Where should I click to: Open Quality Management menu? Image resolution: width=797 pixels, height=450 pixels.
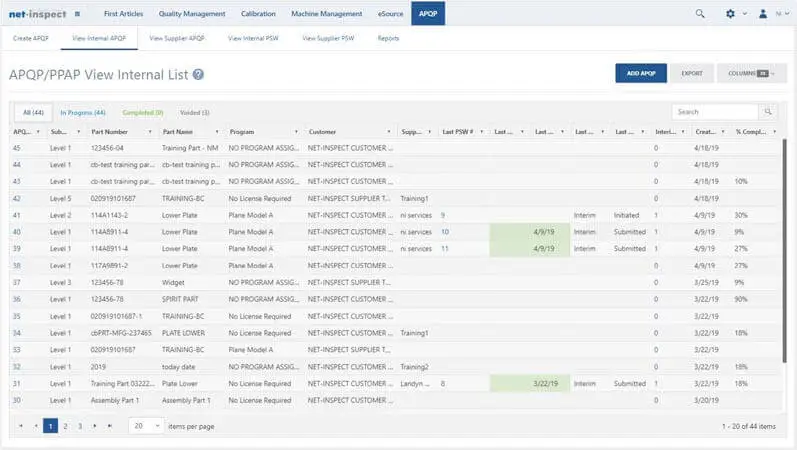coord(192,14)
